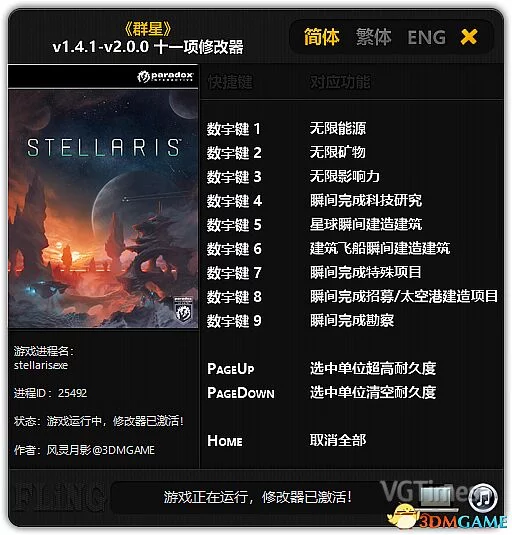
Task: Toggle 无限能源 cheat option
Action: coord(338,129)
